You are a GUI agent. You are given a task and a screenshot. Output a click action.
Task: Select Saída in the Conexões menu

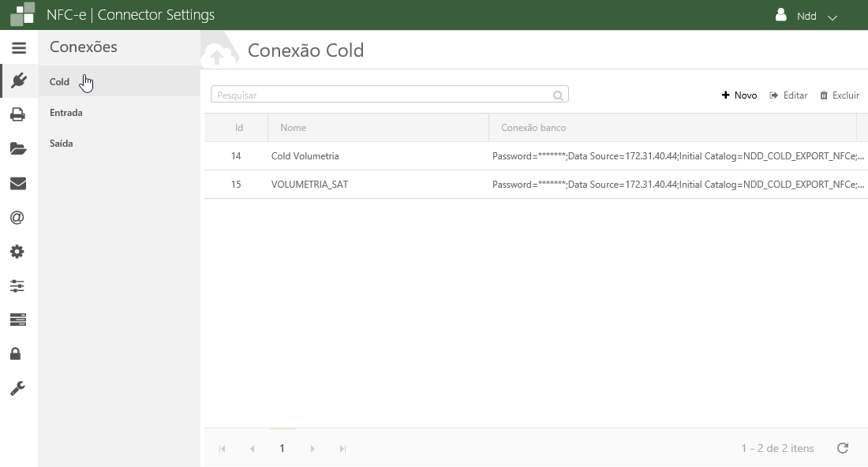pos(62,144)
